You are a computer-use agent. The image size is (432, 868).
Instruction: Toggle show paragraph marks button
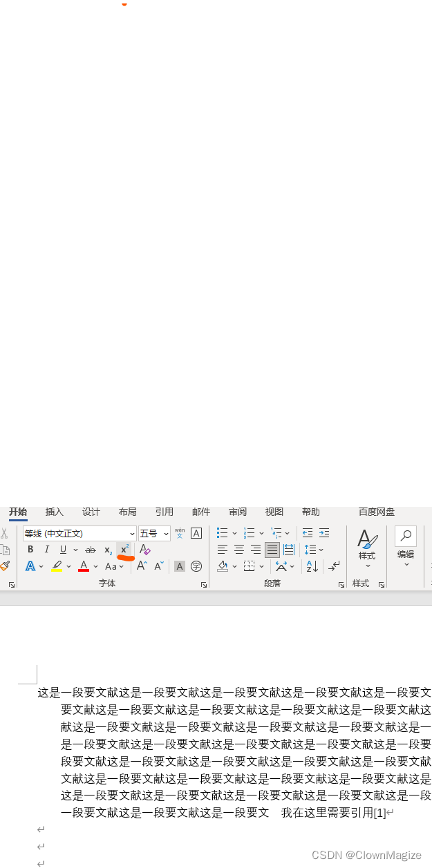click(x=335, y=566)
